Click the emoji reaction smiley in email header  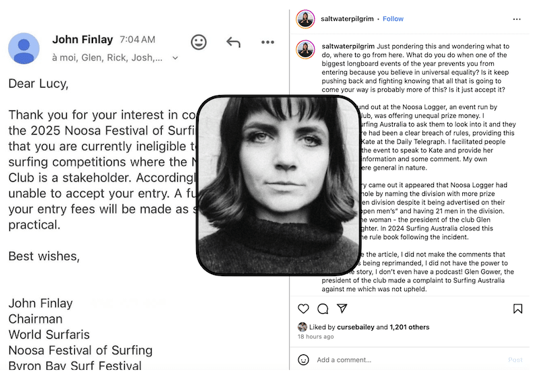(x=198, y=42)
